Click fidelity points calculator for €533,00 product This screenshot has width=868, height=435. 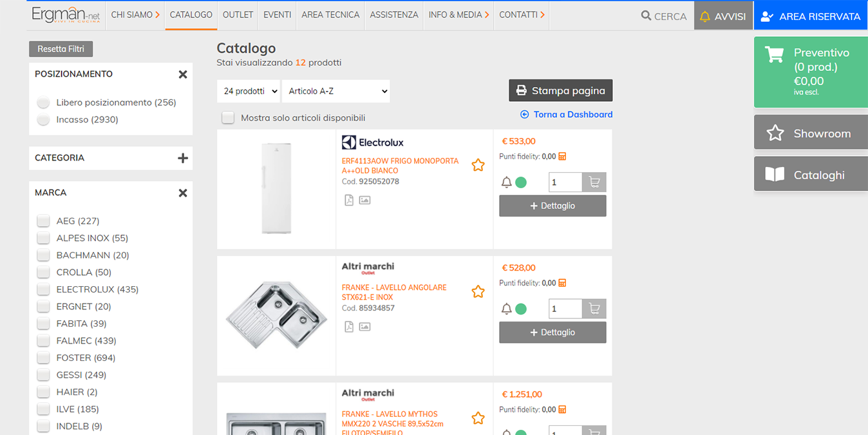click(x=562, y=157)
